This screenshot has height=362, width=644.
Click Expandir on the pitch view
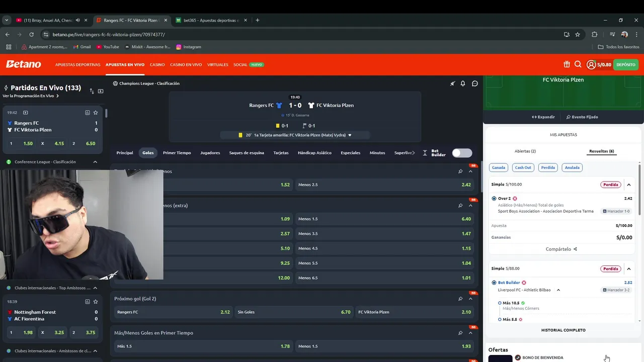pyautogui.click(x=543, y=117)
